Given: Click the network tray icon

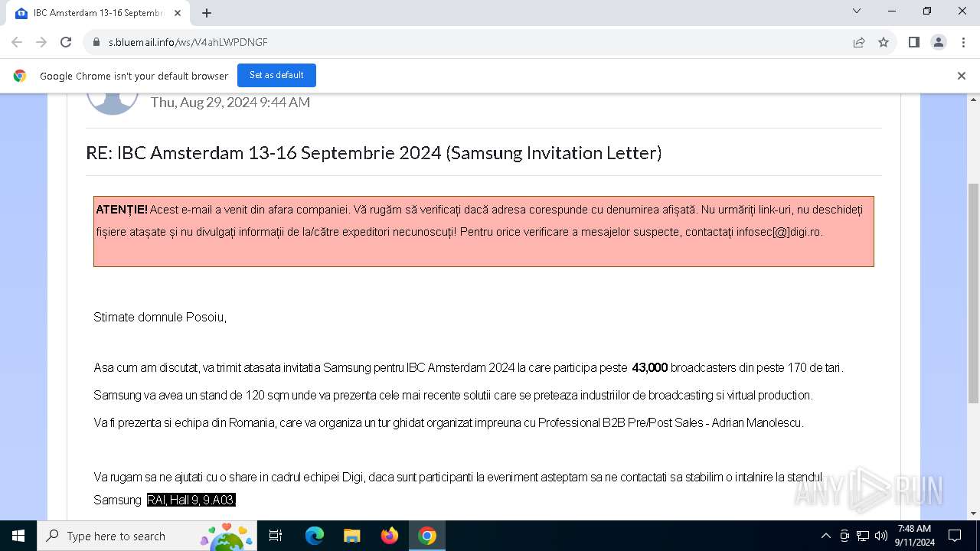Looking at the screenshot, I should point(863,536).
